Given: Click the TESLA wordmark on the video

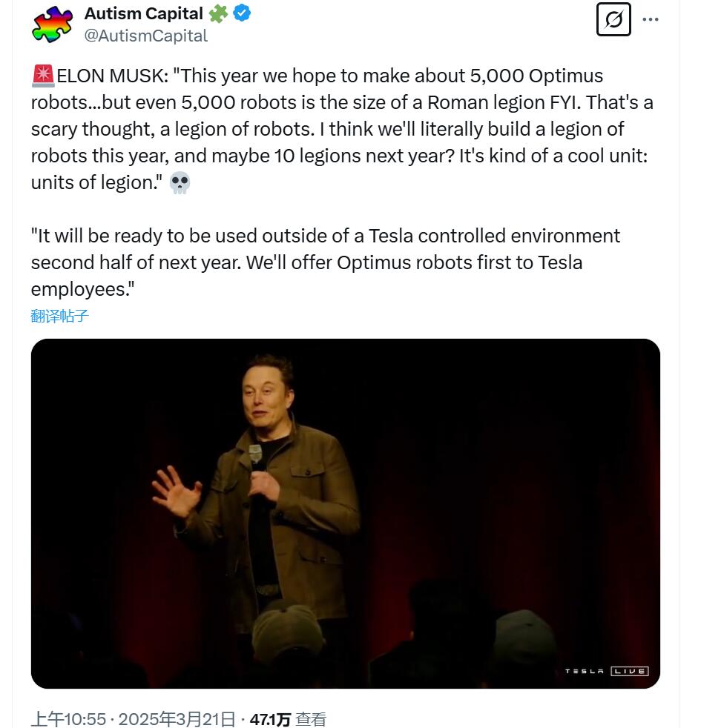Looking at the screenshot, I should pyautogui.click(x=585, y=672).
